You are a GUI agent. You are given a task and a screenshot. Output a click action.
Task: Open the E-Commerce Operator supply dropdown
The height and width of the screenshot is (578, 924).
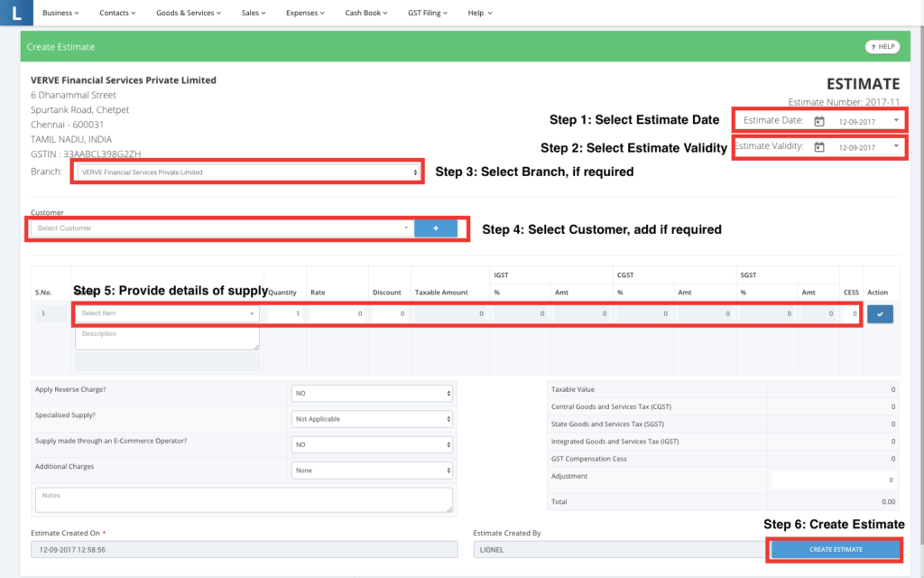372,443
